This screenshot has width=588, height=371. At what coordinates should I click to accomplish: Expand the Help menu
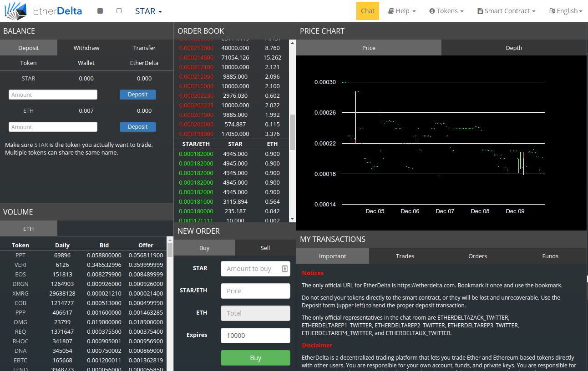(x=402, y=11)
